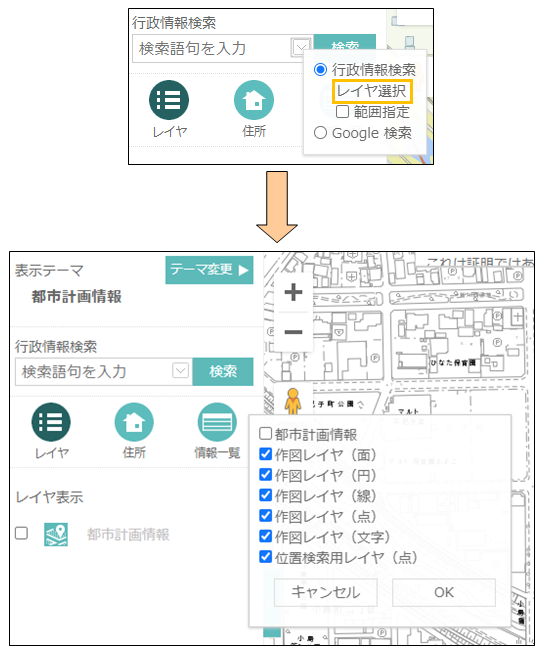The height and width of the screenshot is (657, 543).
Task: Select the Street View pegman icon
Action: (x=293, y=401)
